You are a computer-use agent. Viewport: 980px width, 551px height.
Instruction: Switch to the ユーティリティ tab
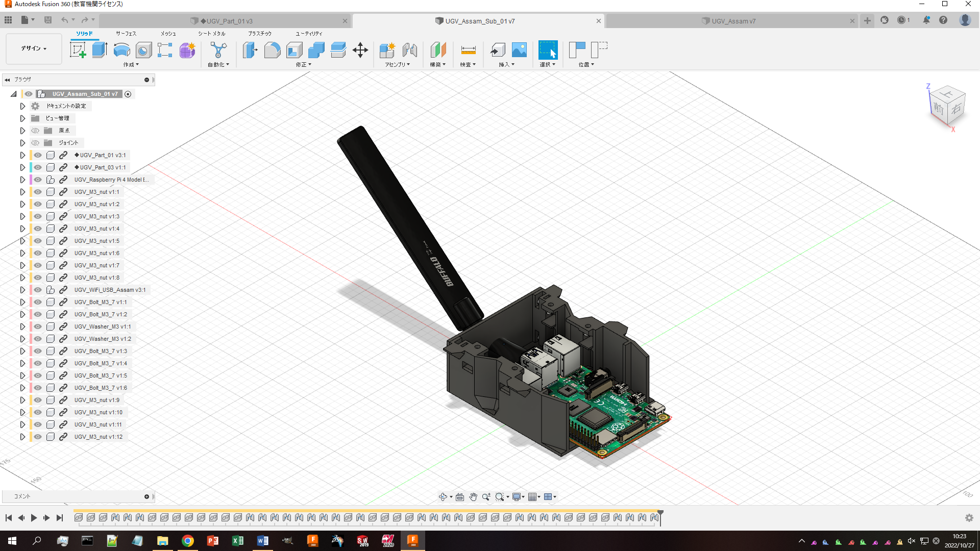tap(309, 34)
